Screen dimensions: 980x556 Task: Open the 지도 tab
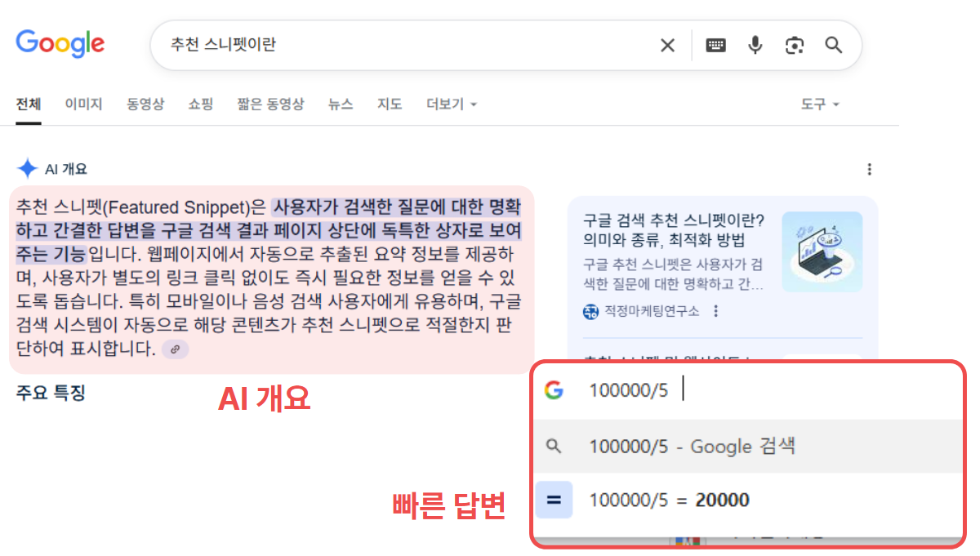(x=390, y=105)
